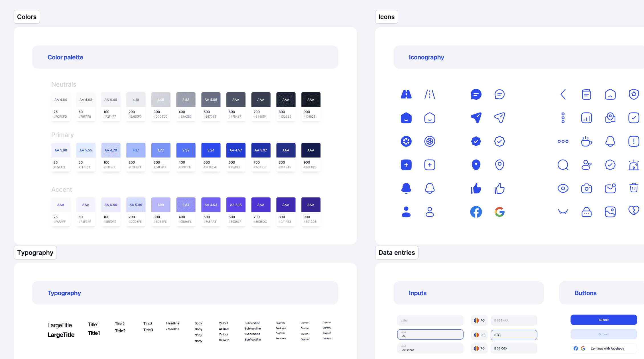Open RO country selector beside B 555 AAA
The height and width of the screenshot is (359, 644).
coord(479,321)
